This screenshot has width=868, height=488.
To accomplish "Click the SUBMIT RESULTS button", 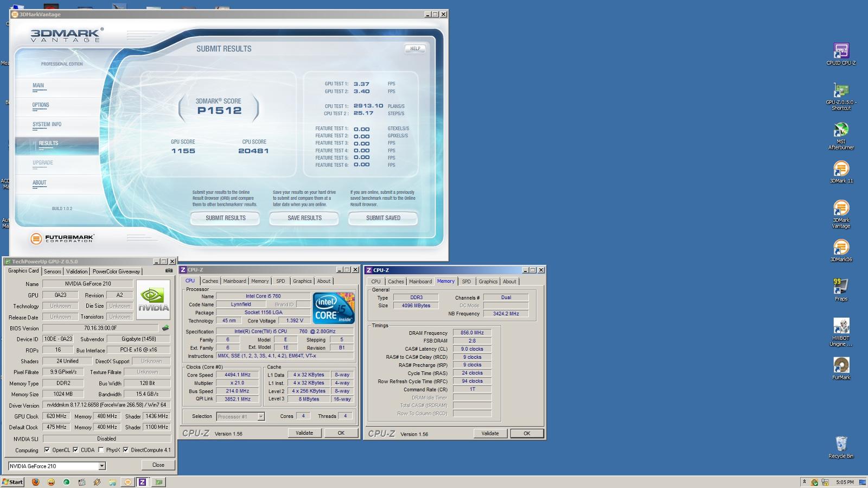I will (x=225, y=218).
